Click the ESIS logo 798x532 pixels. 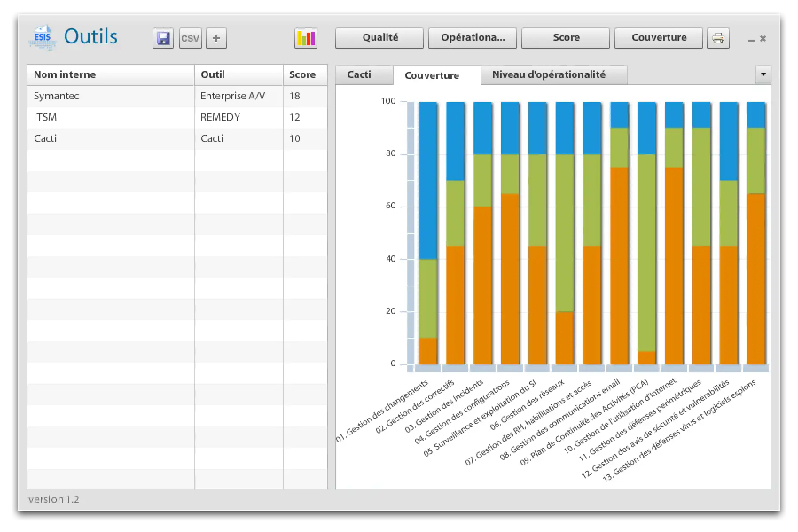43,38
